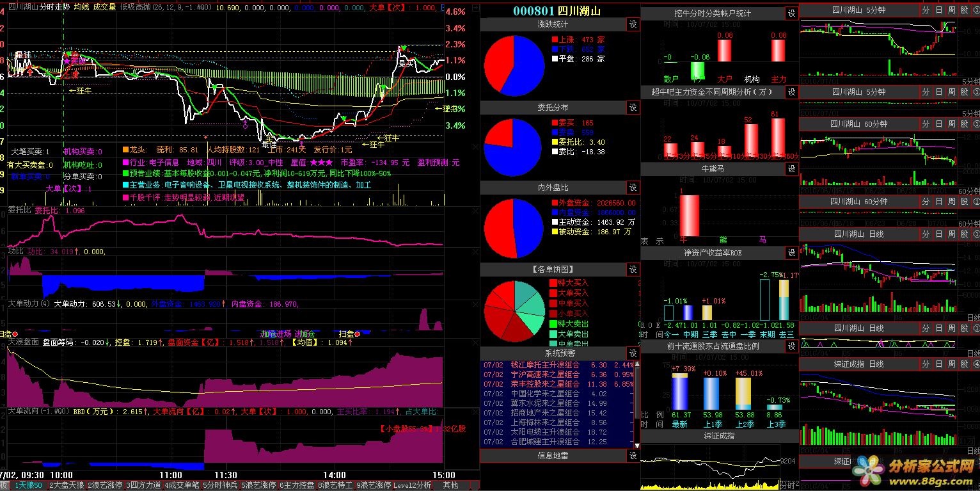Open settings 设 for 各单饼图 panel
The height and width of the screenshot is (491, 980).
pos(633,270)
